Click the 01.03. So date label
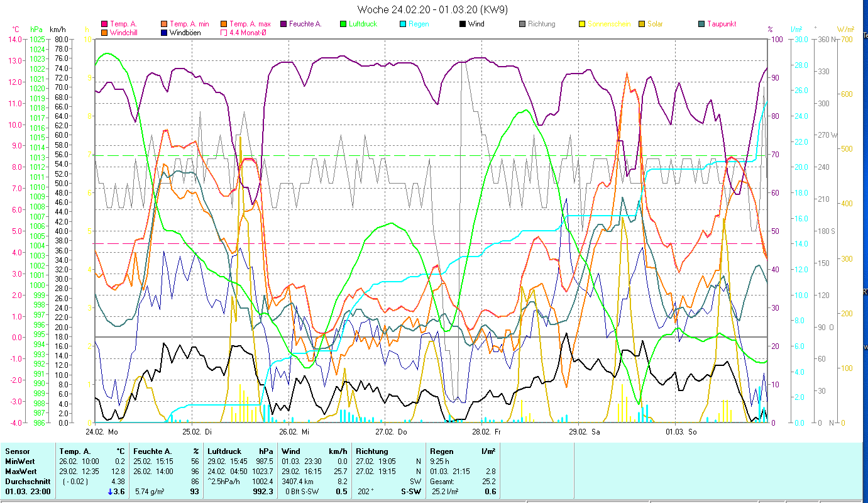The width and height of the screenshot is (868, 503). pos(681,432)
